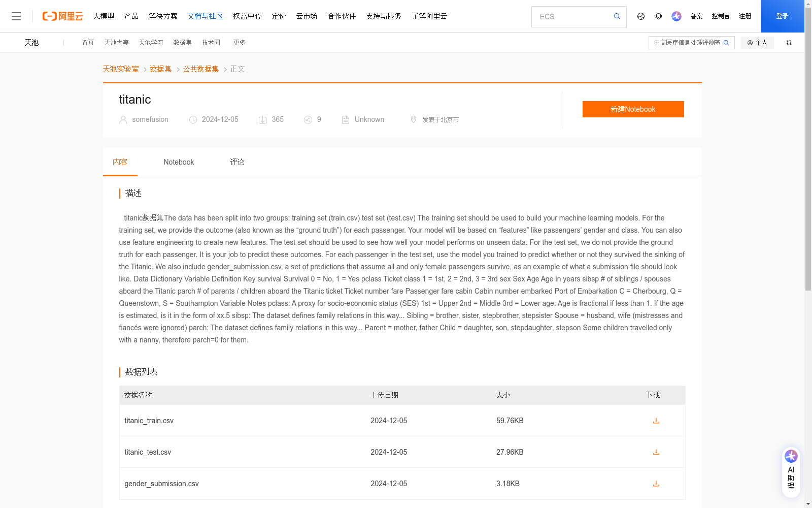Click the 上传日期 column header

coord(384,395)
